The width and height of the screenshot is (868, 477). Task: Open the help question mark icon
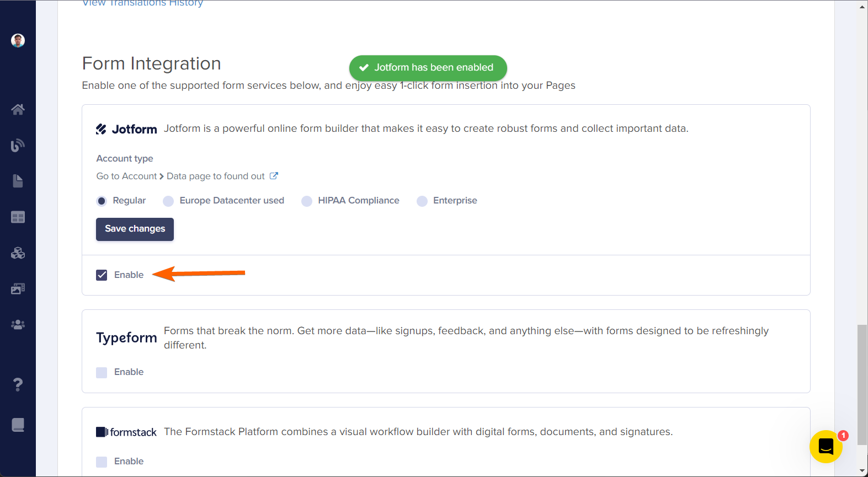pyautogui.click(x=18, y=384)
